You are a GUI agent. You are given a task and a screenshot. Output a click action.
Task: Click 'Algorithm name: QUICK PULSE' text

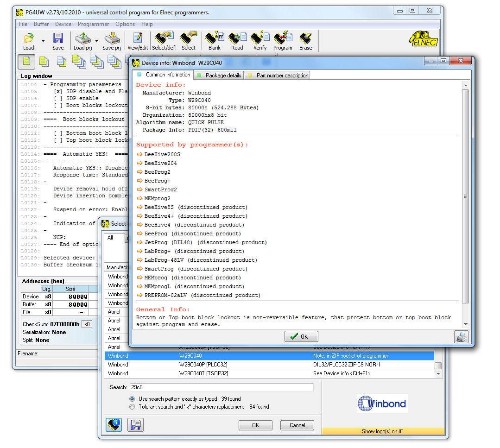pos(180,122)
